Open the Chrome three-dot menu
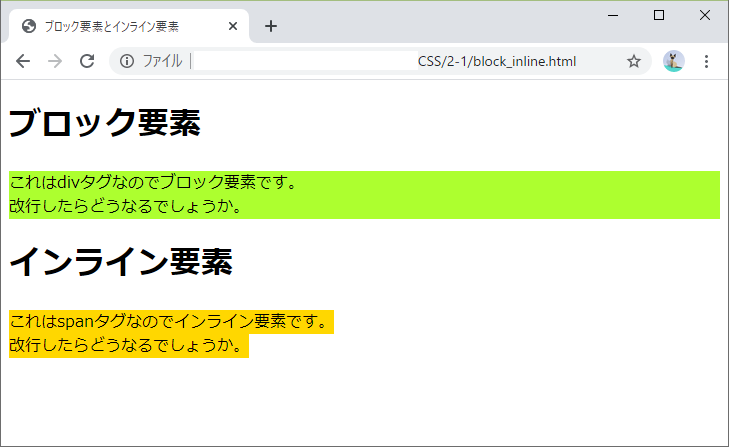This screenshot has height=447, width=729. pos(706,61)
